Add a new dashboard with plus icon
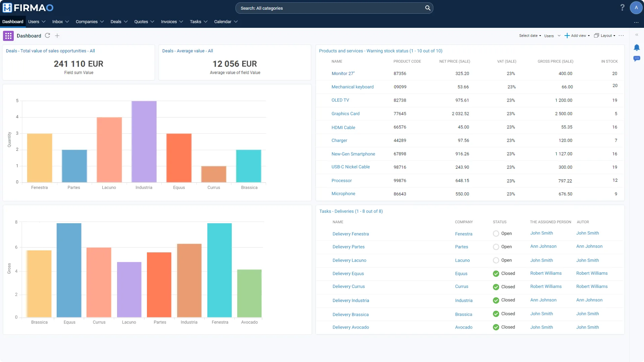This screenshot has height=362, width=644. pyautogui.click(x=57, y=36)
